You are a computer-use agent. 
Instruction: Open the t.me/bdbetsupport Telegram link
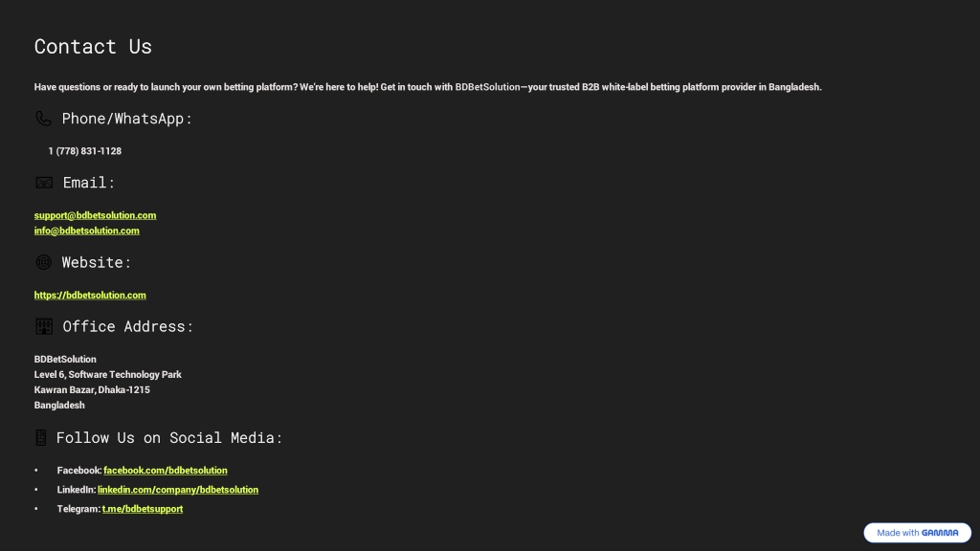[143, 509]
